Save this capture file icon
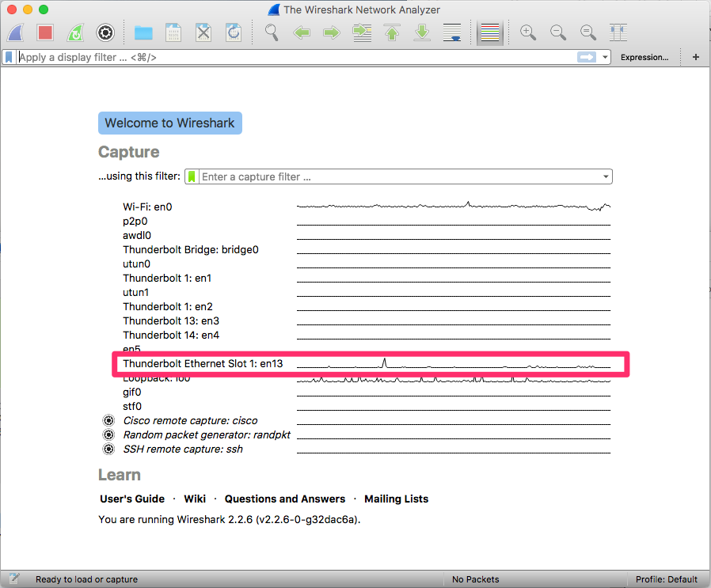Screen dimensions: 711x588 coord(173,32)
